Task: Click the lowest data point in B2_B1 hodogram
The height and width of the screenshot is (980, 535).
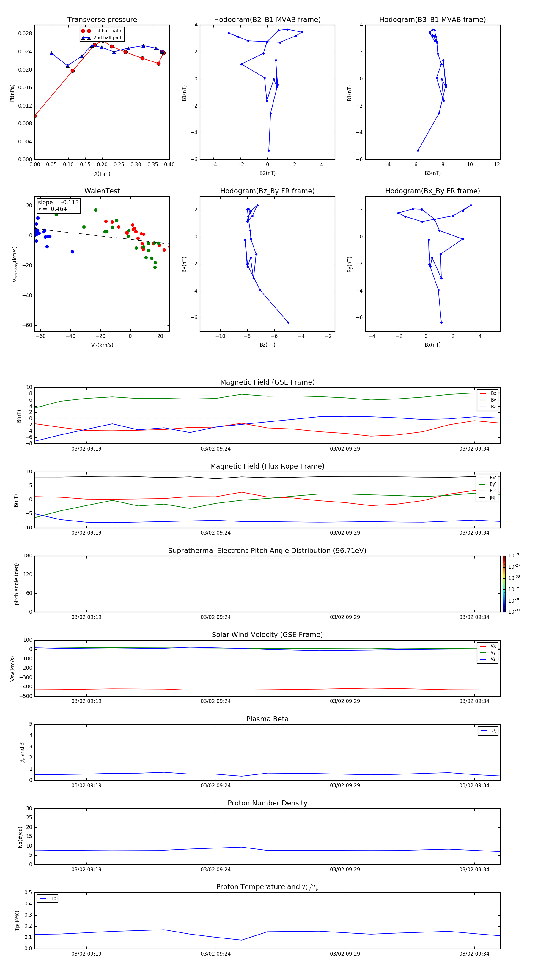Action: (x=269, y=151)
